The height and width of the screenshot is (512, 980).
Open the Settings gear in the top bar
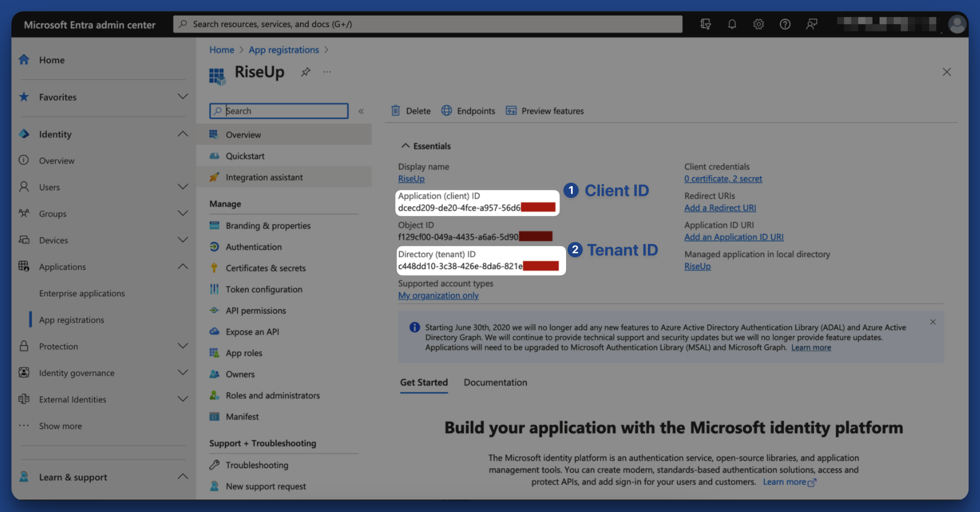click(x=759, y=24)
